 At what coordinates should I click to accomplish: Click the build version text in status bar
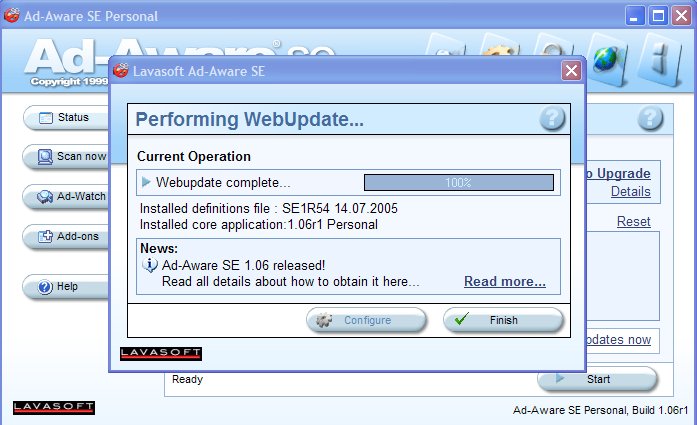600,410
